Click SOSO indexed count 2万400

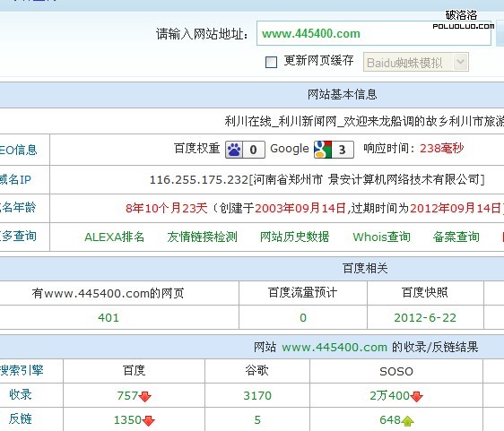(389, 396)
